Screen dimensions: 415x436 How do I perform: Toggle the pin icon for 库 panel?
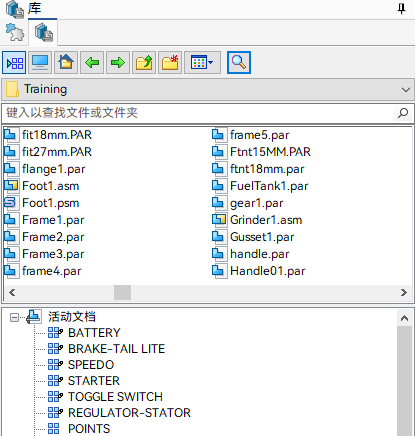(x=401, y=8)
